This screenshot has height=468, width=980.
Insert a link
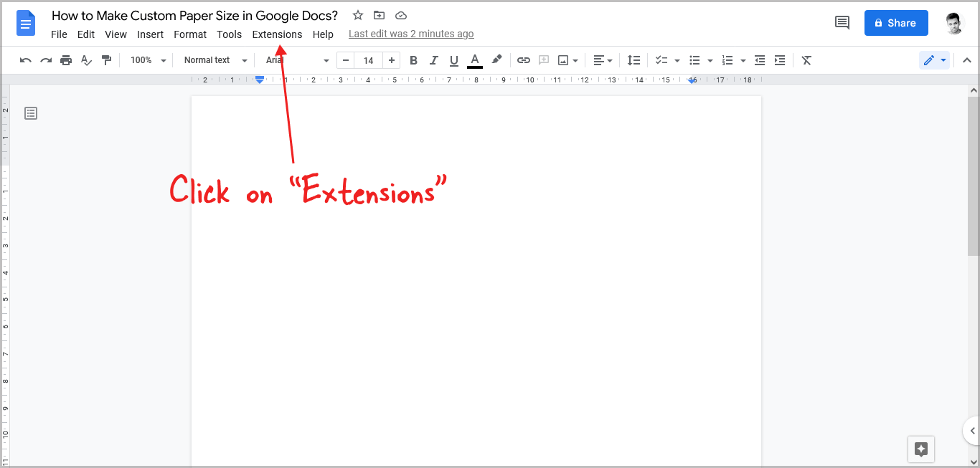tap(523, 60)
